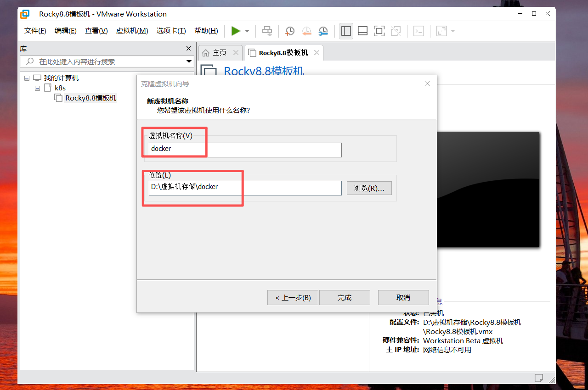Screen dimensions: 588x390
Task: Click the stretch guest display icon
Action: (441, 31)
